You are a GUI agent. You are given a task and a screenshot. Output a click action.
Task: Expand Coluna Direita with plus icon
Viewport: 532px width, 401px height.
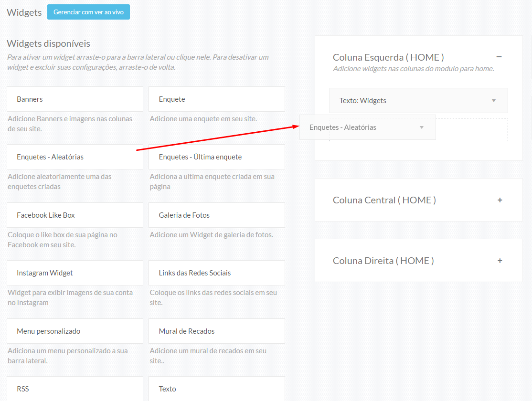(500, 261)
